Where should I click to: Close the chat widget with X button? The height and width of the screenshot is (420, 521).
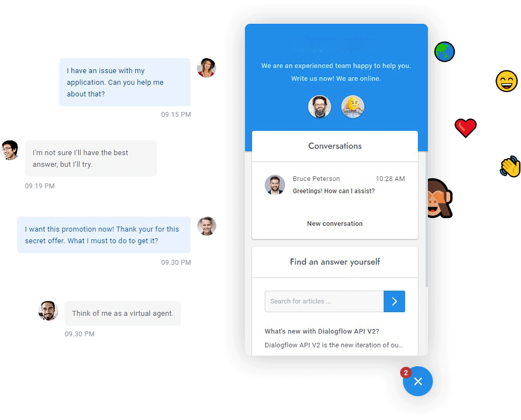(418, 381)
